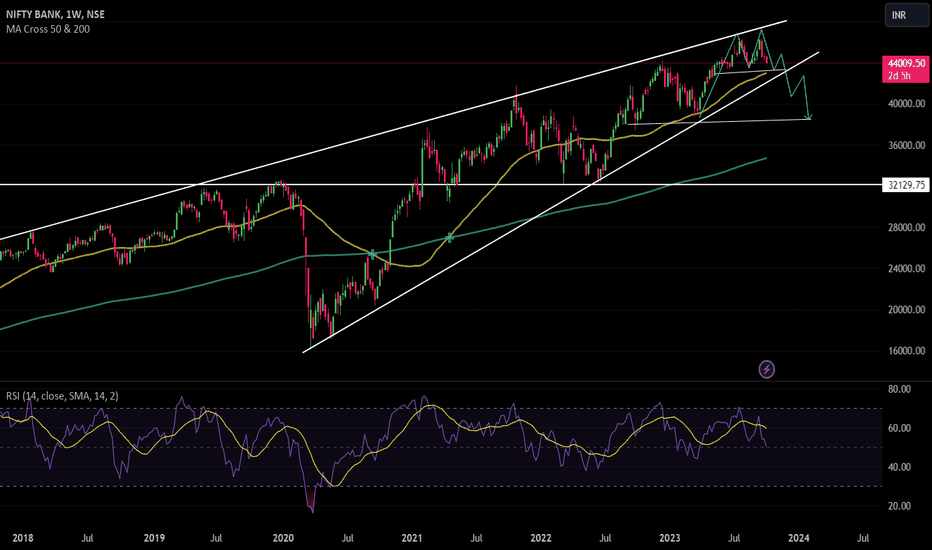Click the 40.00 RSI axis label

pos(899,467)
